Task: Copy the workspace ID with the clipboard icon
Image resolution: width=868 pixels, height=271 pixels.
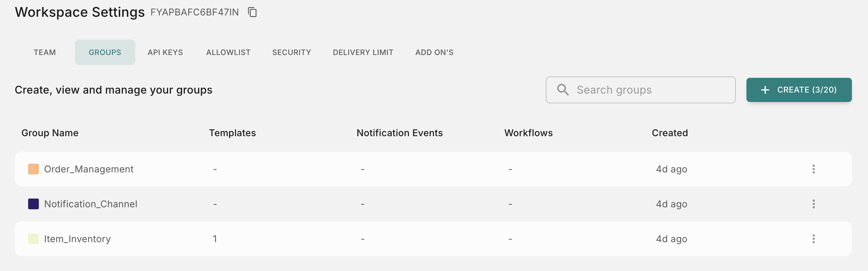Action: tap(252, 12)
